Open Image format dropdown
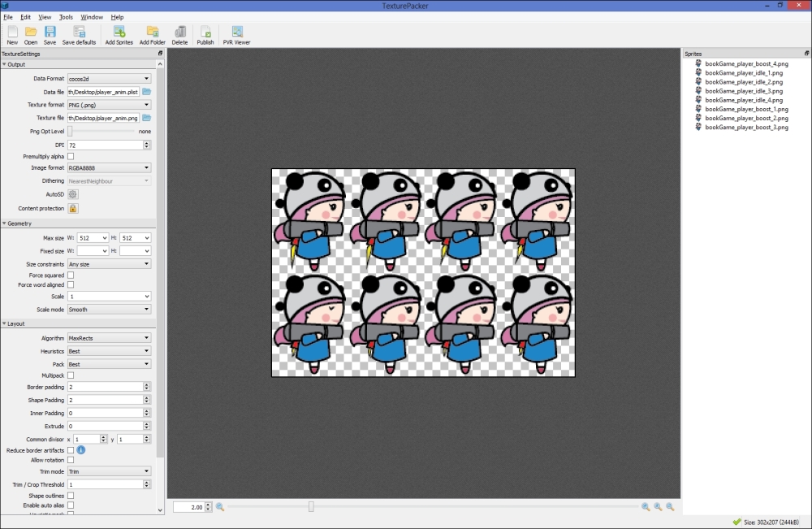812x529 pixels. (110, 168)
